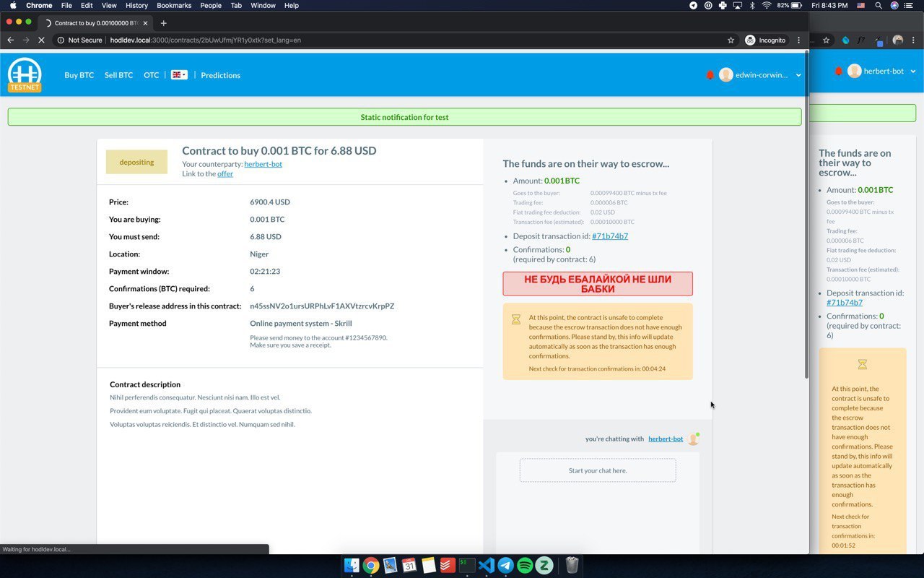Open the Buy BTC page
Image resolution: width=924 pixels, height=578 pixels.
click(x=79, y=75)
